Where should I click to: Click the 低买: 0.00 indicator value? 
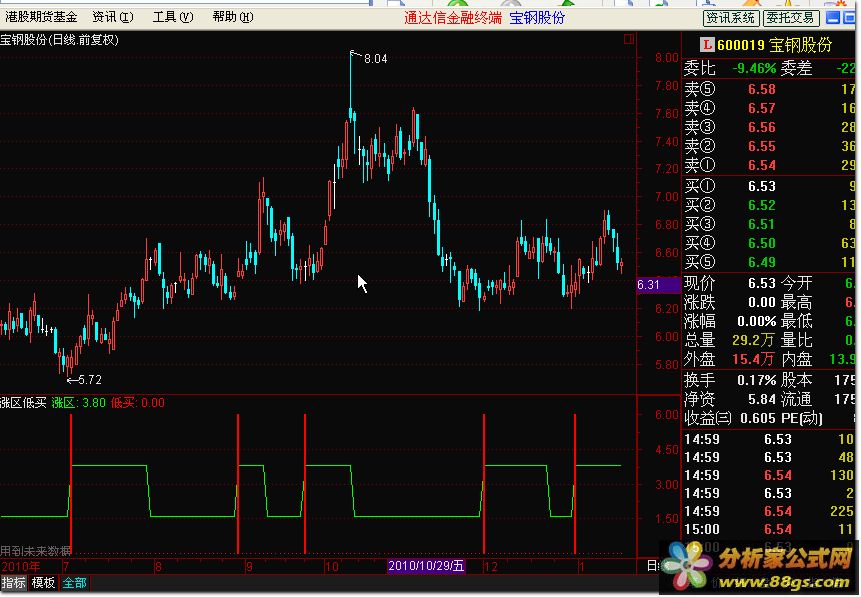pyautogui.click(x=137, y=403)
